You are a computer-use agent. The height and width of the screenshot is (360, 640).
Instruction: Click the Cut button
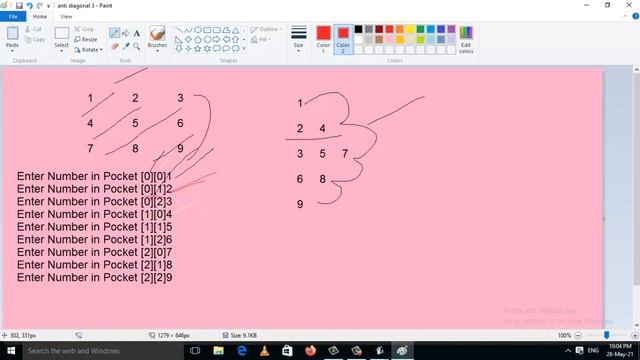coord(33,29)
